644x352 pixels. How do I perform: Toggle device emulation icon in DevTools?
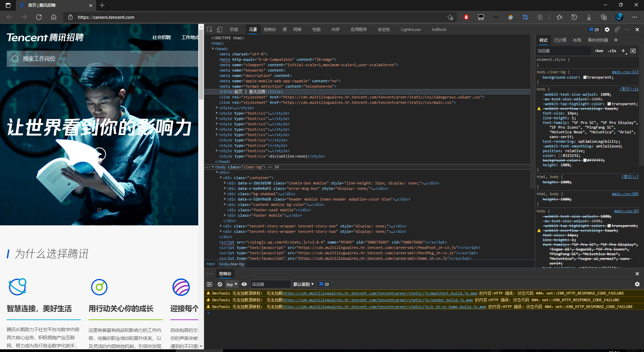pos(219,30)
